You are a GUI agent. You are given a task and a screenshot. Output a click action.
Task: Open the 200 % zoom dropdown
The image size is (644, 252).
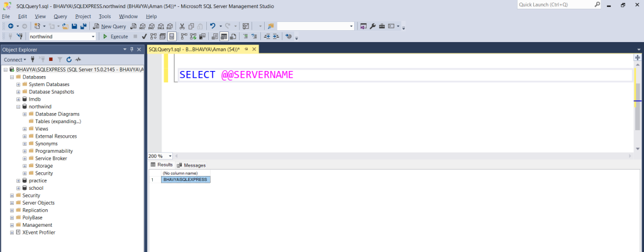170,156
